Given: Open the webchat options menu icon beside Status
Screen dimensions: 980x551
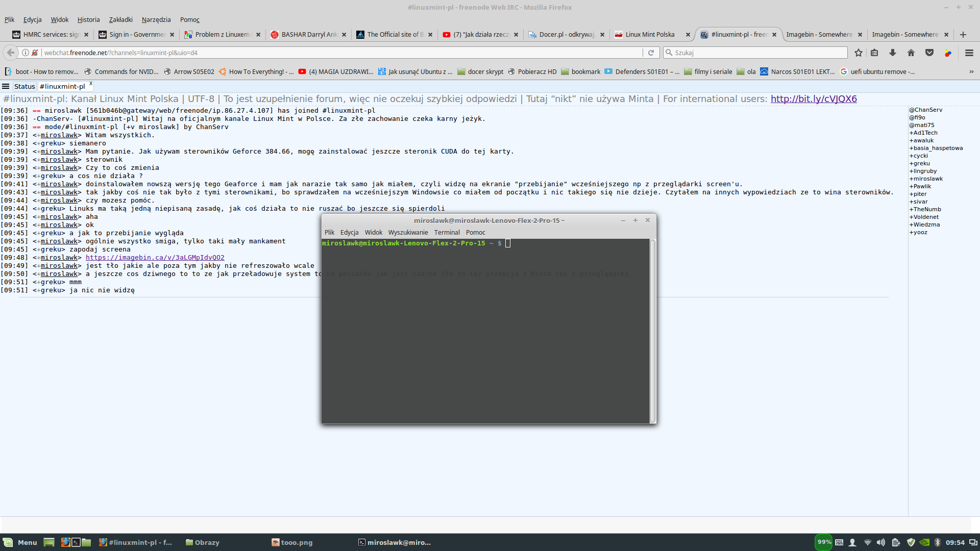Looking at the screenshot, I should coord(6,86).
